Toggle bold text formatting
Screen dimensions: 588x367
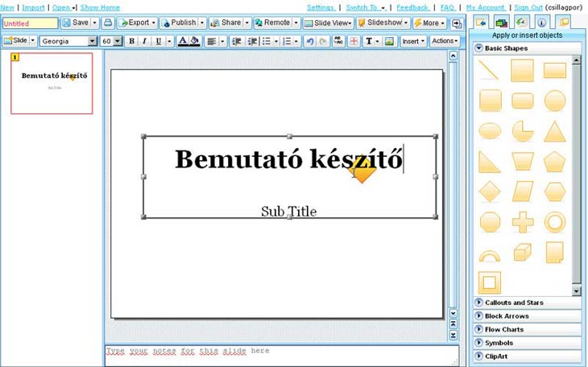[131, 41]
